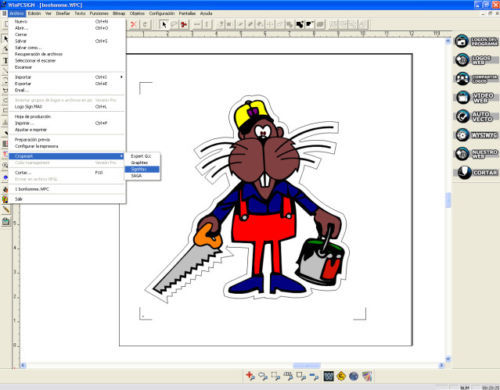This screenshot has width=500, height=390.
Task: Choose Escanear in the Archivo menu
Action: click(67, 67)
